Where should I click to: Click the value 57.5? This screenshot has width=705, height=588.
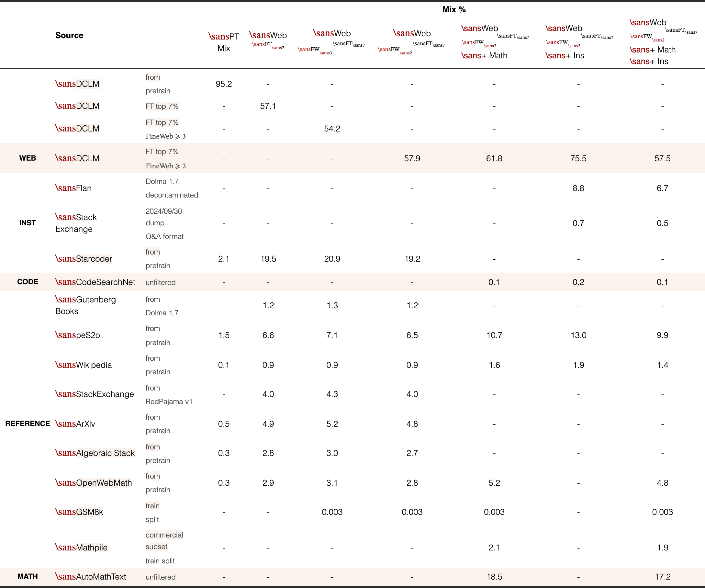pyautogui.click(x=662, y=158)
